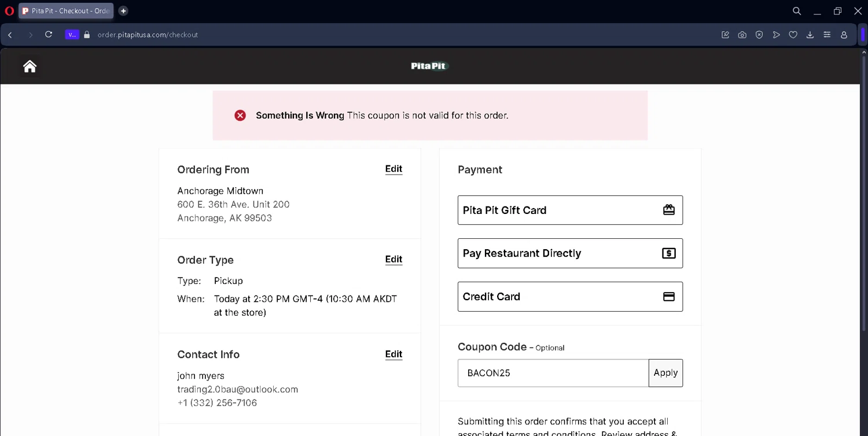
Task: Open Easy Setup menu icon
Action: (827, 35)
